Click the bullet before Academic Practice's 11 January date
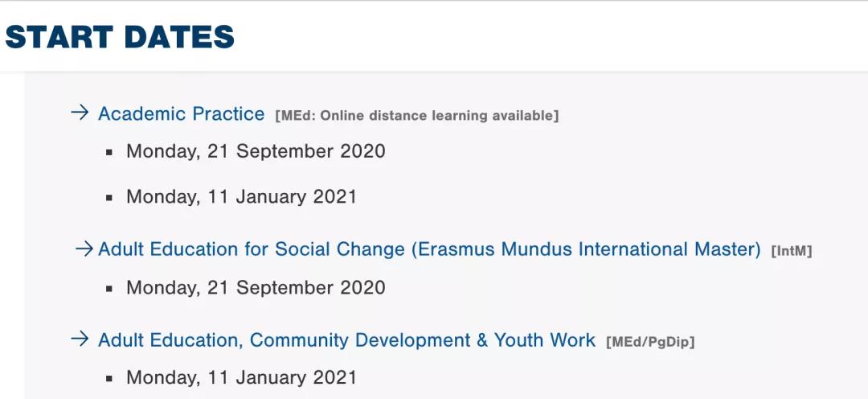Viewport: 868px width, 399px height. tap(109, 197)
